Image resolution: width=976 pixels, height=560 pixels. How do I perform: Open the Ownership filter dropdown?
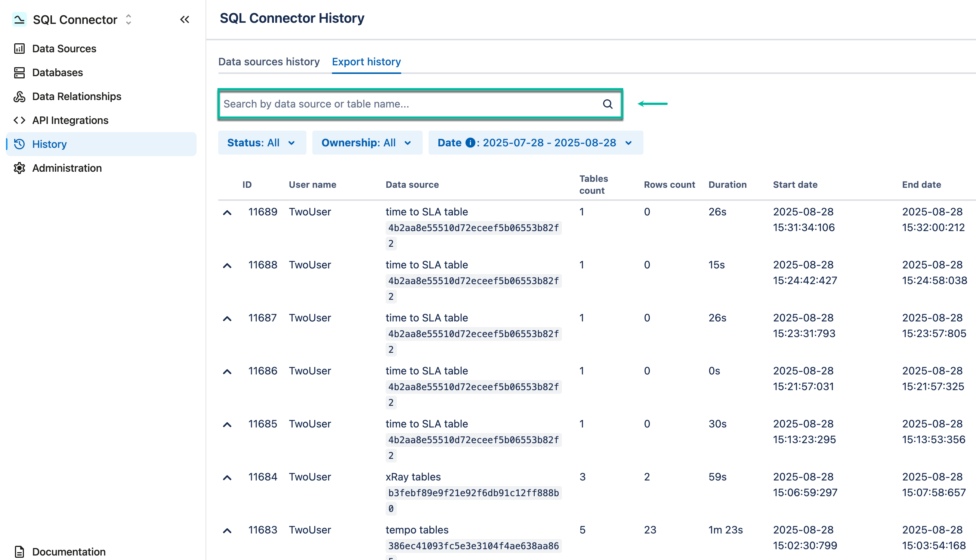pyautogui.click(x=367, y=142)
